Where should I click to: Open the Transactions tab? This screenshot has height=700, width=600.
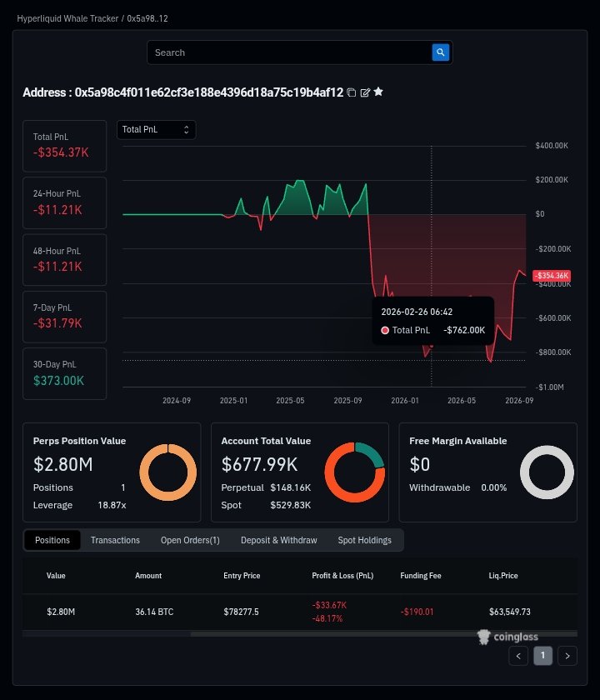(x=115, y=540)
